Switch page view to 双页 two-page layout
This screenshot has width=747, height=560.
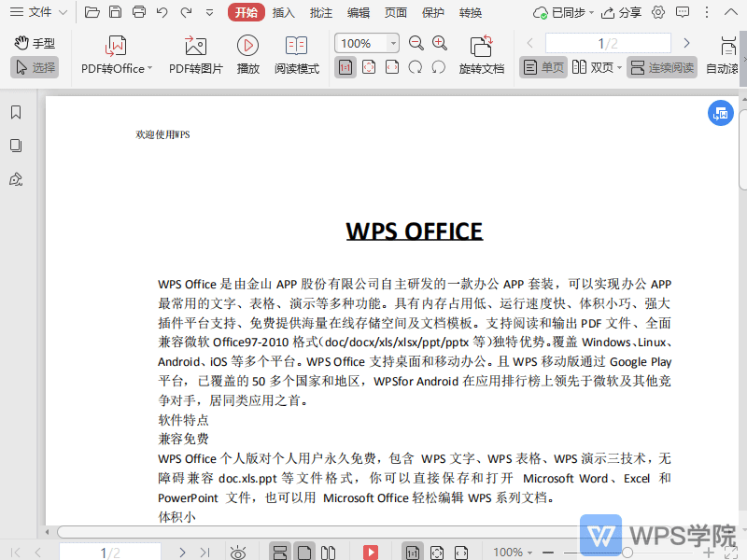596,66
